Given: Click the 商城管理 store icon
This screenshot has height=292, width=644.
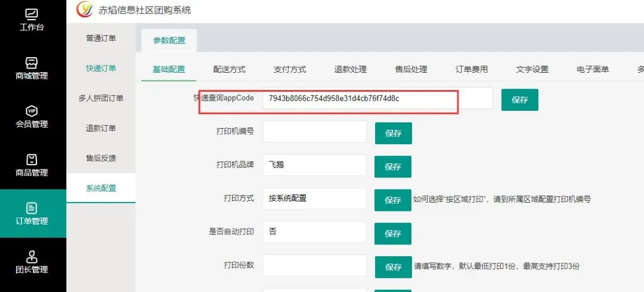Looking at the screenshot, I should point(32,63).
